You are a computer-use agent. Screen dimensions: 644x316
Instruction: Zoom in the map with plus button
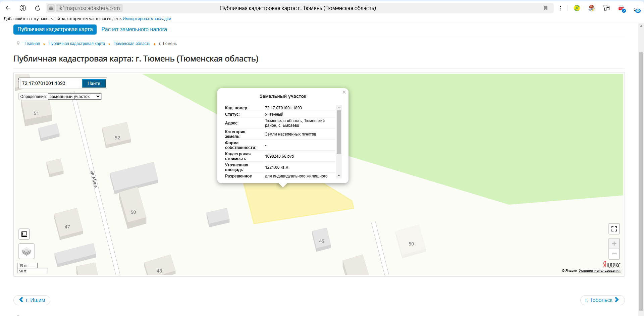pyautogui.click(x=614, y=244)
